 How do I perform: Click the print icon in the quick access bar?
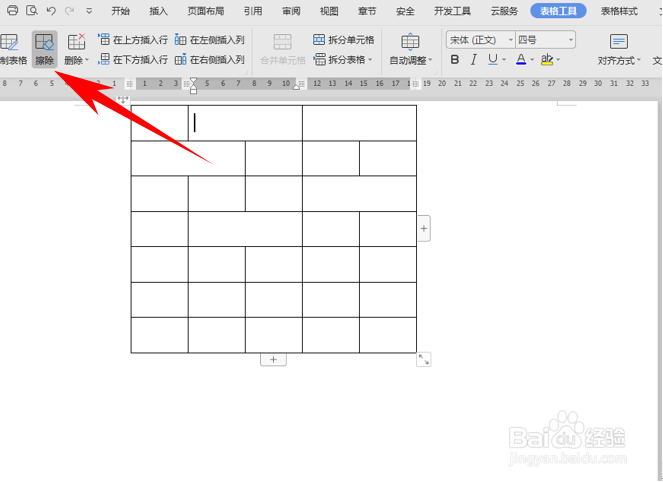coord(13,10)
